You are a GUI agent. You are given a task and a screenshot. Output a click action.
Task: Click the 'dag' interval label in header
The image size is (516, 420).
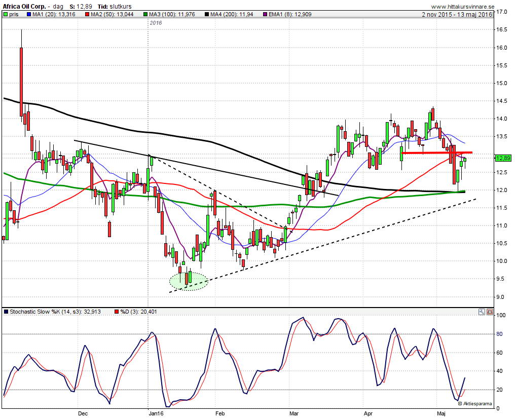[x=58, y=7]
